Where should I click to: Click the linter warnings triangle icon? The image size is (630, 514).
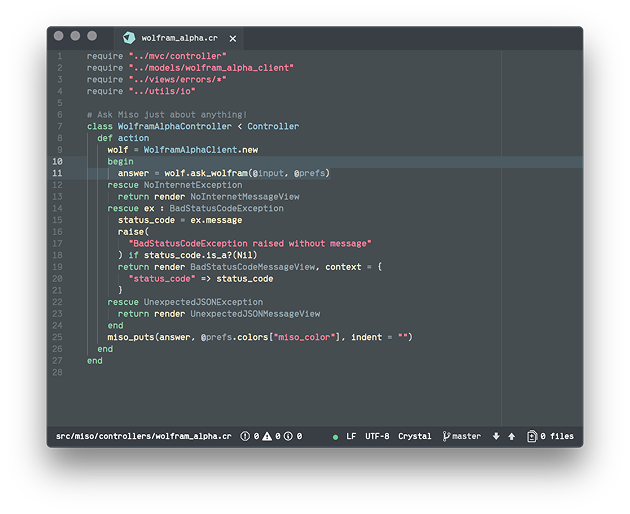[267, 436]
